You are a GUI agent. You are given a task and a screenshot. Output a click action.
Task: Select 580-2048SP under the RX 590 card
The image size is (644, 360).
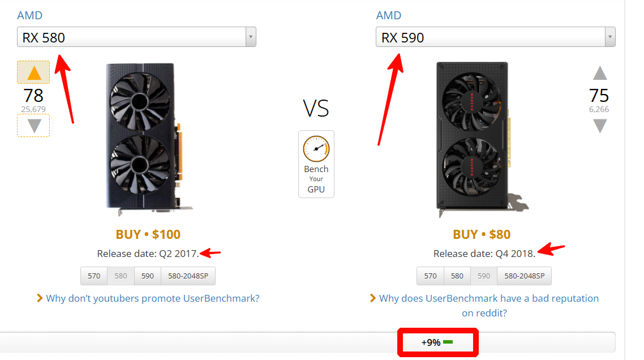(524, 276)
